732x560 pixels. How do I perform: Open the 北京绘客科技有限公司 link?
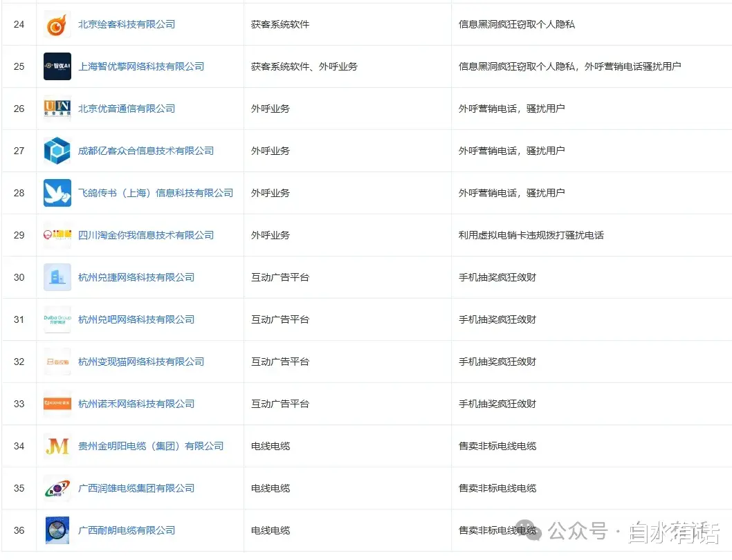(127, 24)
